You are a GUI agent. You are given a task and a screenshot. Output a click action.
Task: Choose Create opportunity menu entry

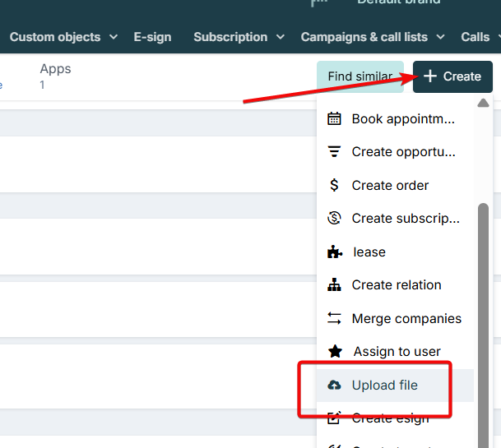tap(395, 152)
